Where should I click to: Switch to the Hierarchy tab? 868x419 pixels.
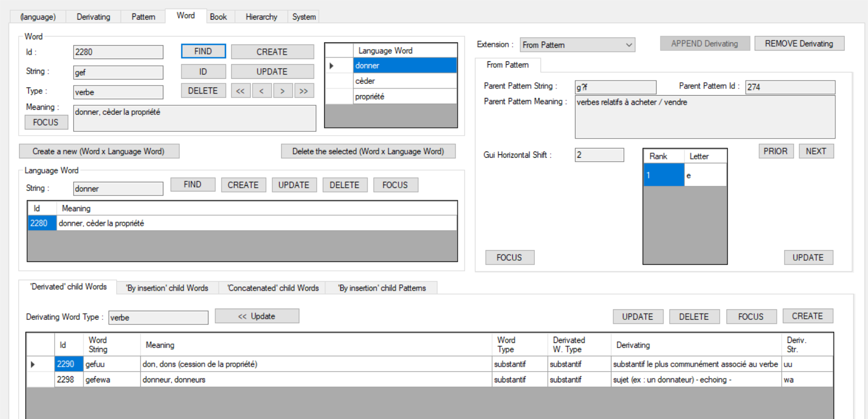[260, 16]
